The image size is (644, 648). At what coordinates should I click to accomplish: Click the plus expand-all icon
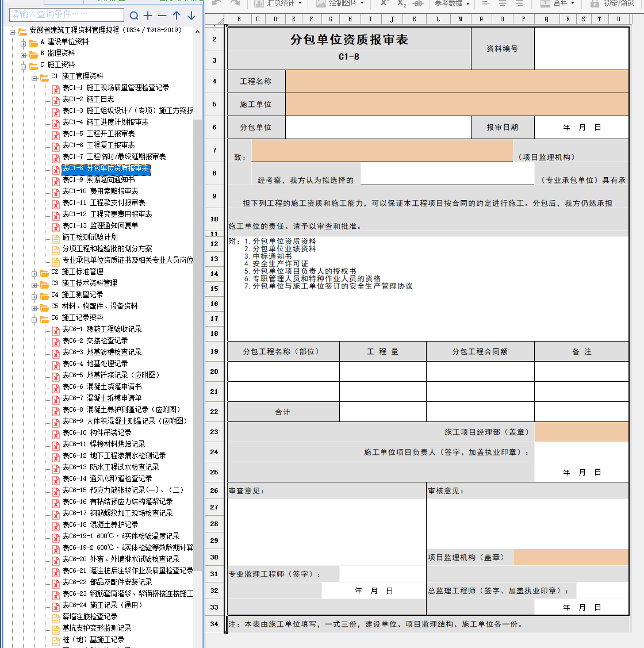click(x=148, y=16)
